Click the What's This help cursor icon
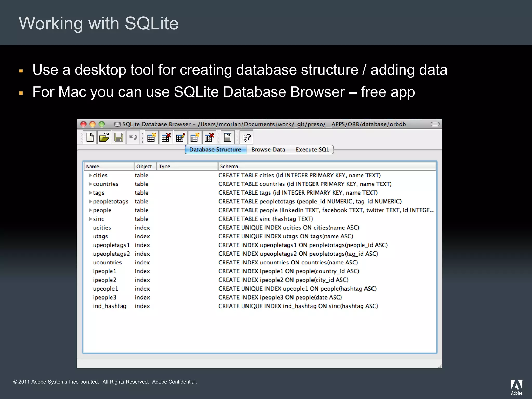This screenshot has width=532, height=399. click(x=246, y=137)
